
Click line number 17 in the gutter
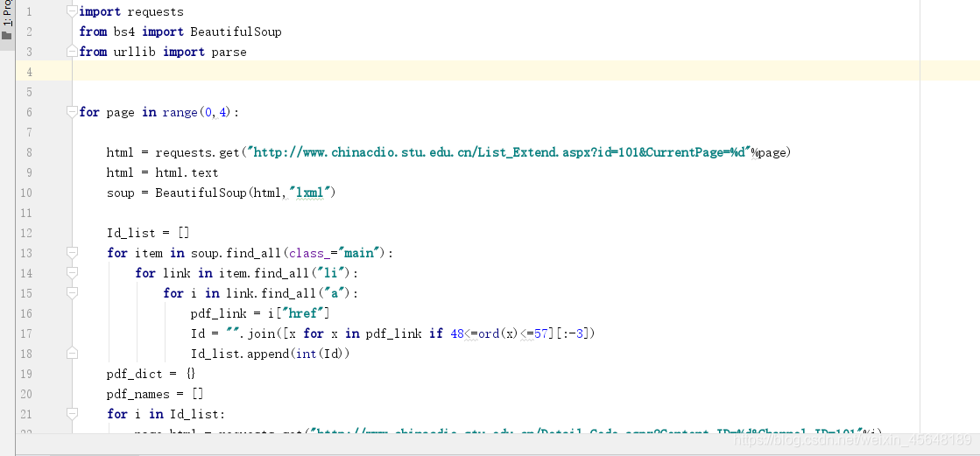pos(26,333)
